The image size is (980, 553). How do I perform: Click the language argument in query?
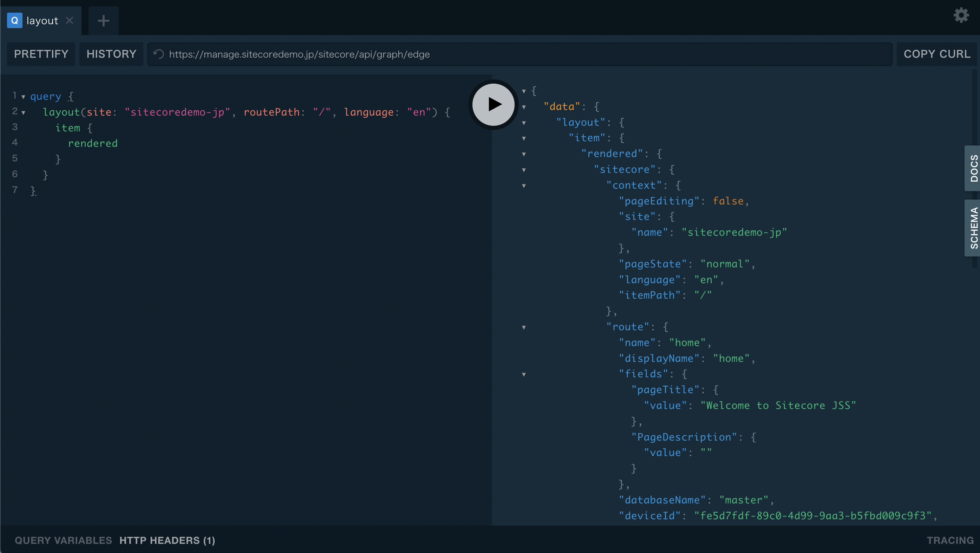point(368,112)
